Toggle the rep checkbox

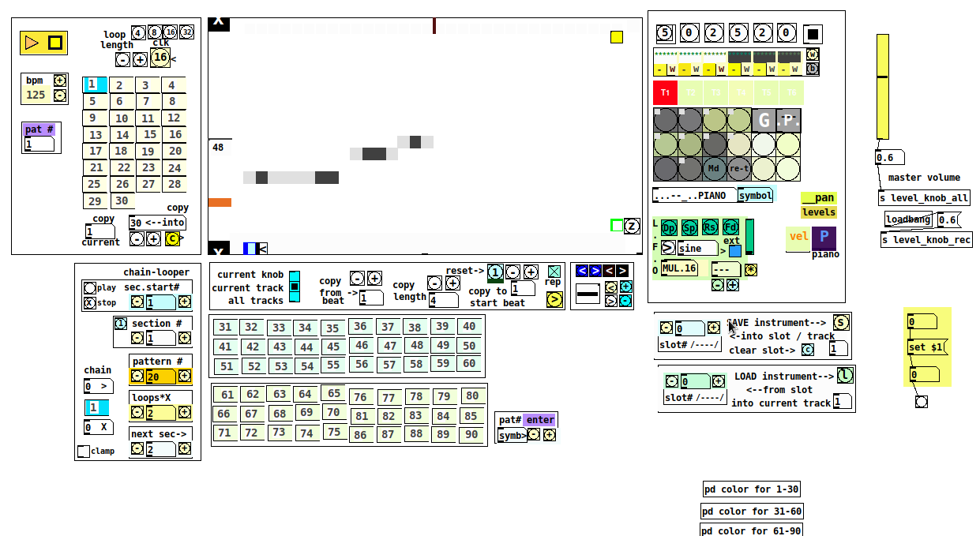point(554,271)
